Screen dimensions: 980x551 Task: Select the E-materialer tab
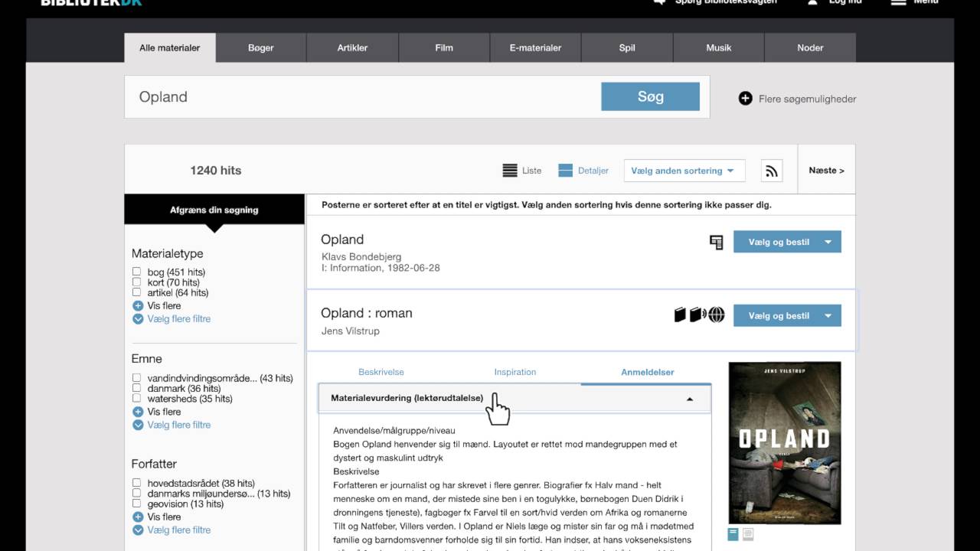[535, 47]
